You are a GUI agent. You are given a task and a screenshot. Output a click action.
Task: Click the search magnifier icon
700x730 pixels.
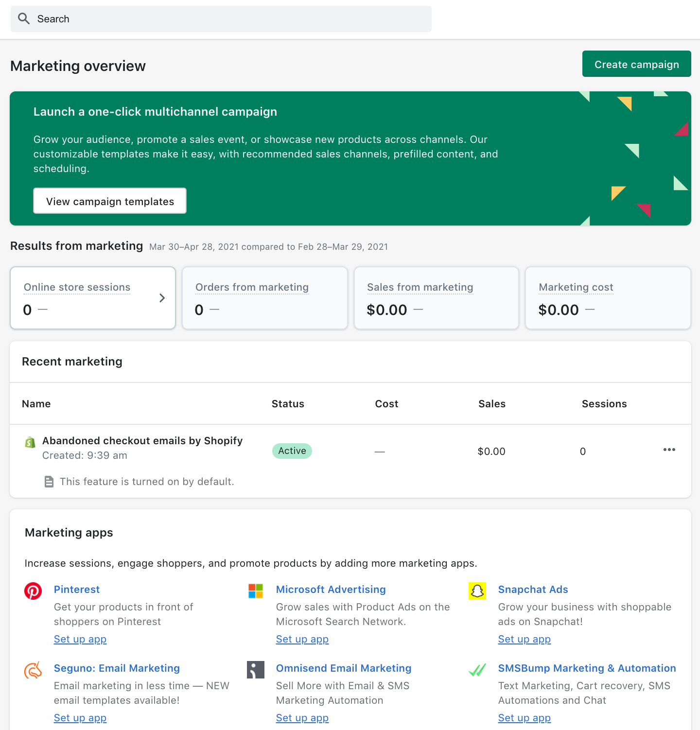[23, 18]
